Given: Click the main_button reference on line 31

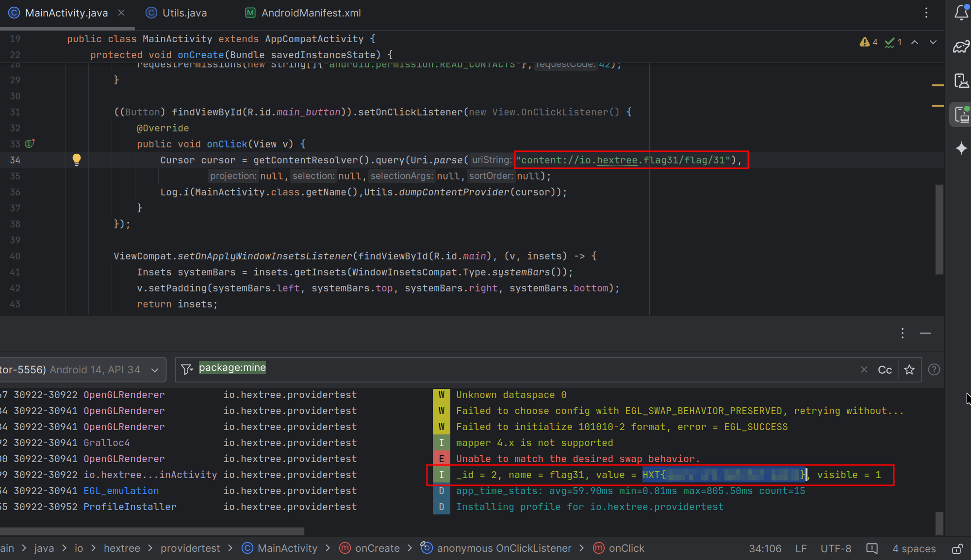Looking at the screenshot, I should [x=308, y=112].
